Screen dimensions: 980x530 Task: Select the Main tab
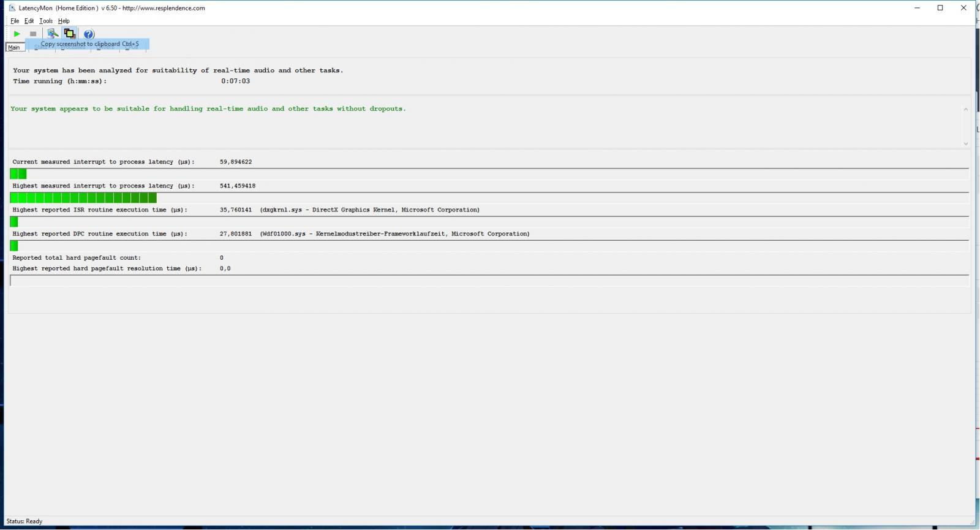[x=14, y=47]
